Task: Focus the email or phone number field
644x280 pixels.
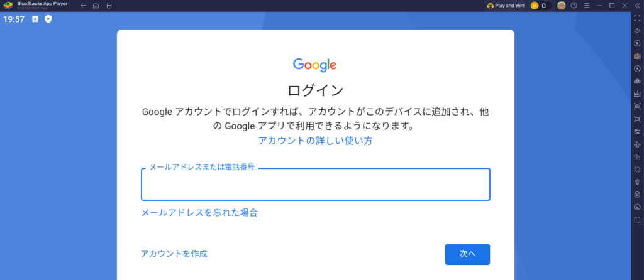Action: [316, 185]
